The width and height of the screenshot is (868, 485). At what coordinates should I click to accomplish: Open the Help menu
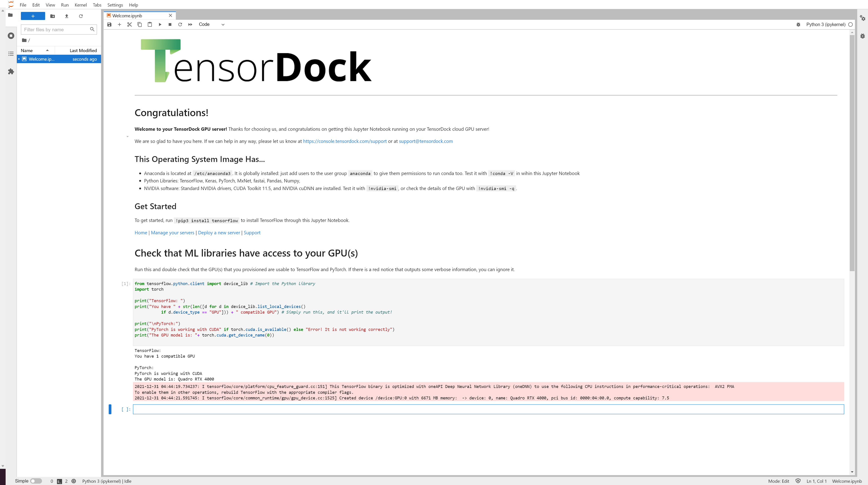point(133,5)
